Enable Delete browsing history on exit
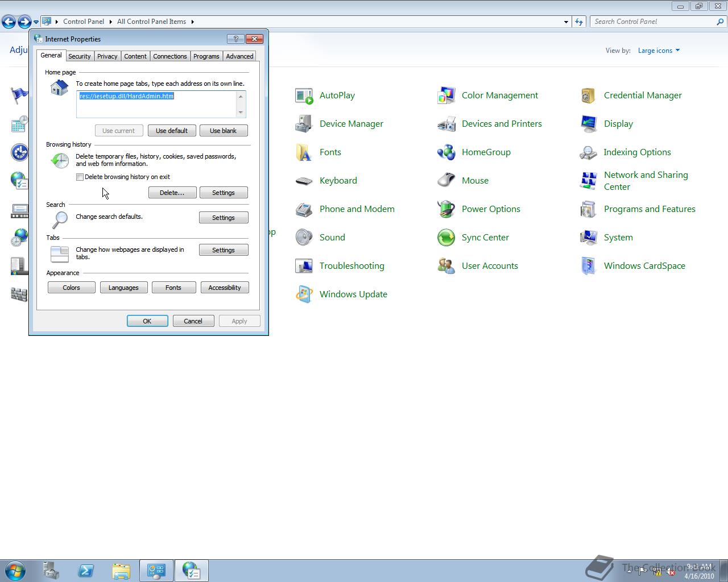The width and height of the screenshot is (728, 582). pyautogui.click(x=80, y=177)
